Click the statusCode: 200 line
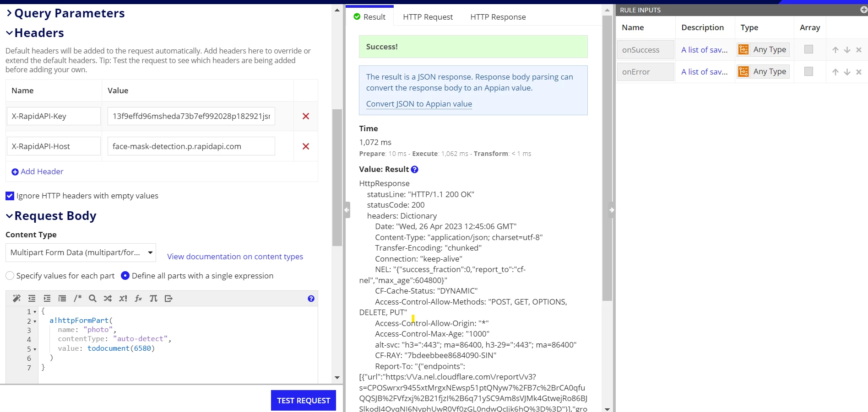This screenshot has width=868, height=412. click(396, 205)
